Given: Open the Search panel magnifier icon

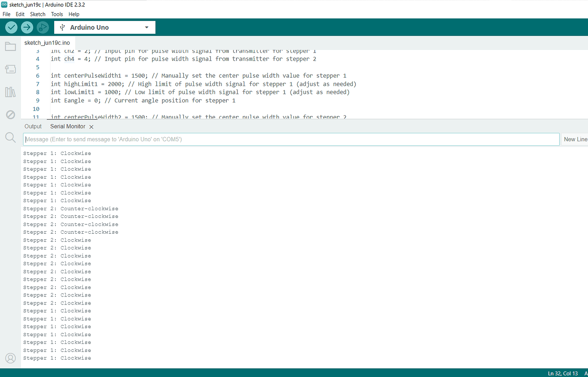Looking at the screenshot, I should click(x=10, y=137).
